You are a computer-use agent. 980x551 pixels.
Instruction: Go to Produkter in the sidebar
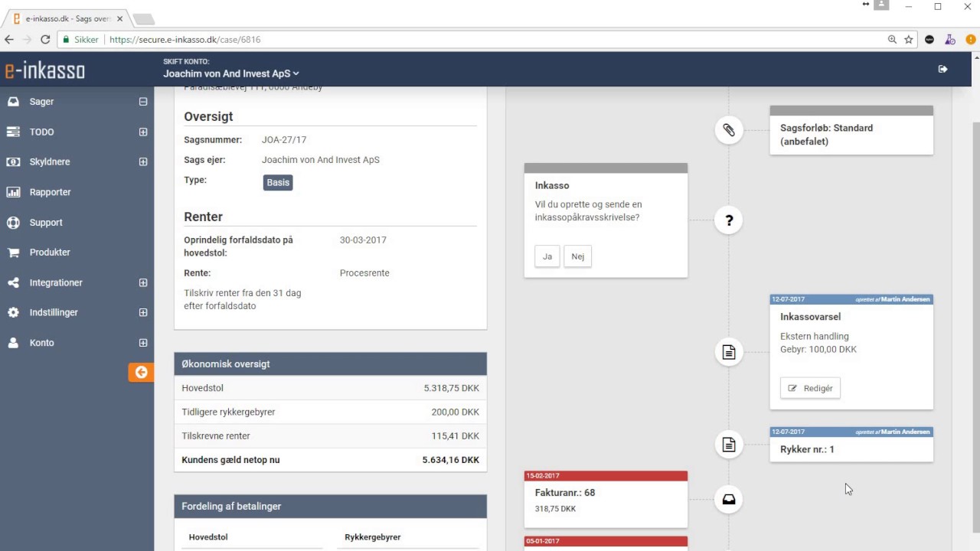click(50, 253)
